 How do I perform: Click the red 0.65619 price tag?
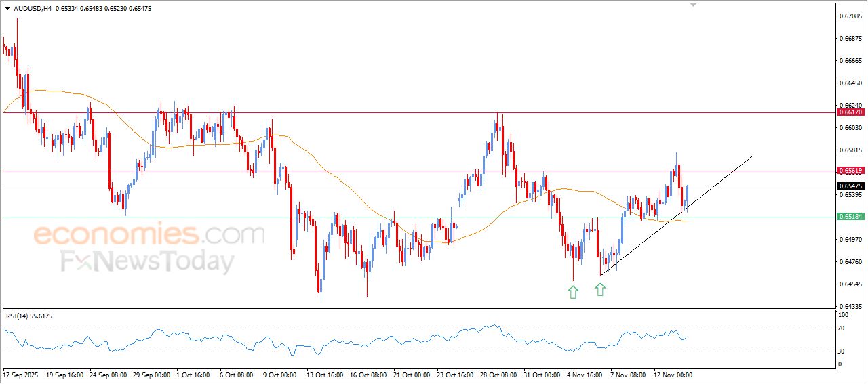point(850,171)
